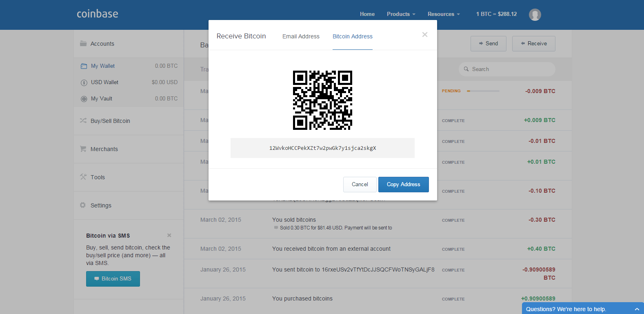Click the bitcoin address text field
This screenshot has height=314, width=644.
pos(322,148)
